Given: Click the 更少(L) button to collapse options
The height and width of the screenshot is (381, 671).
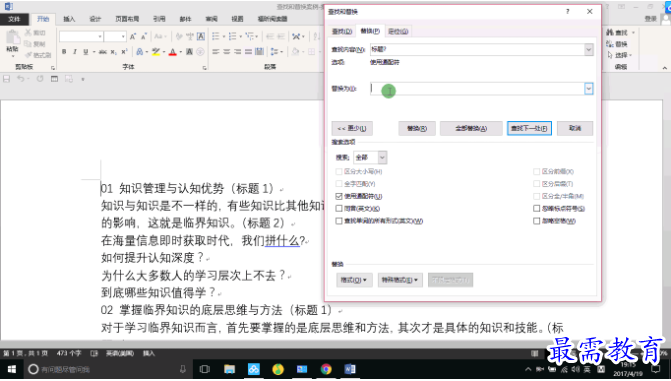Looking at the screenshot, I should click(352, 128).
